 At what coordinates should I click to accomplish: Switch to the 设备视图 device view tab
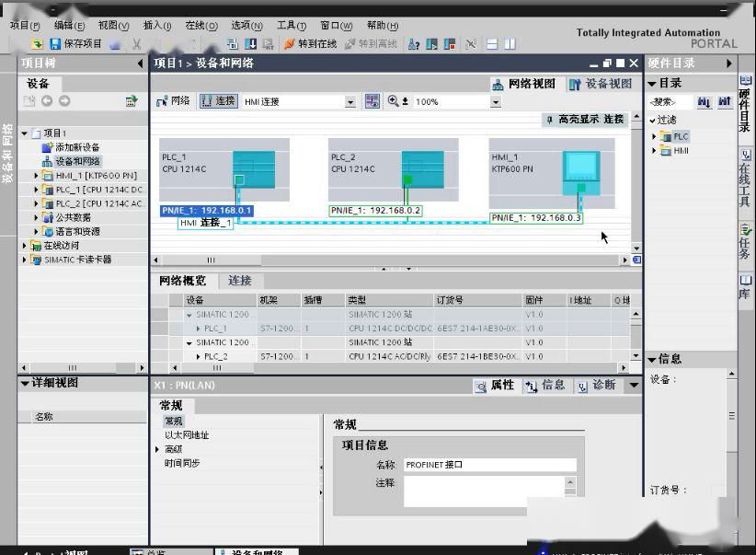pyautogui.click(x=601, y=84)
